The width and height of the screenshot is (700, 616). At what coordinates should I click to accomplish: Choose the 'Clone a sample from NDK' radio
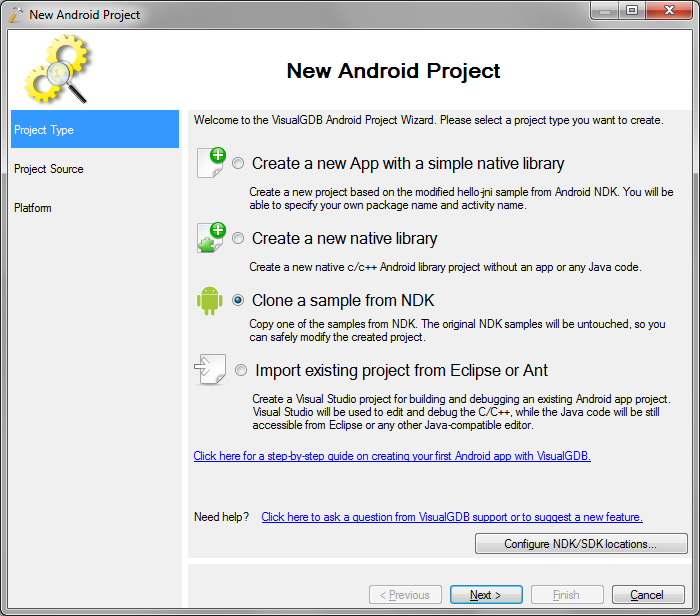tap(238, 300)
